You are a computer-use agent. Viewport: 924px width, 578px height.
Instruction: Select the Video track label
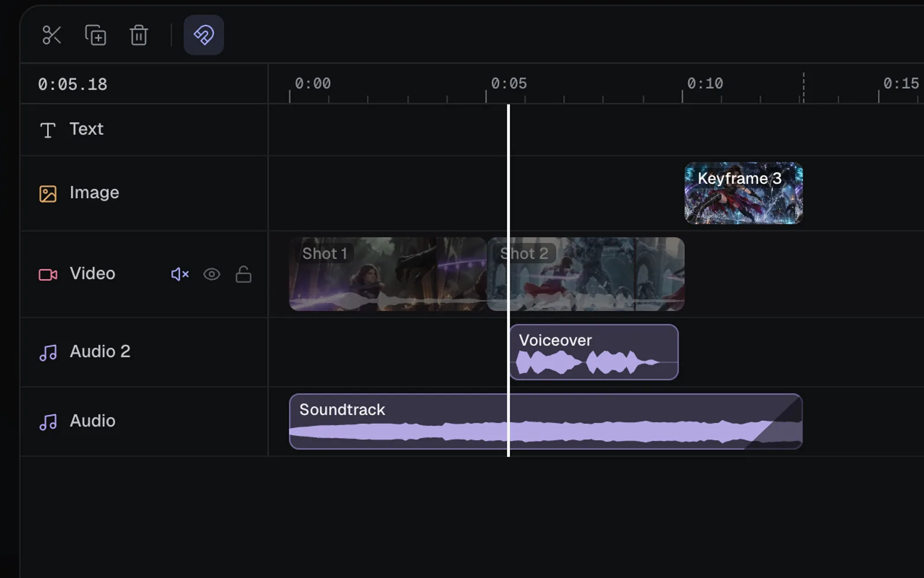pos(92,273)
